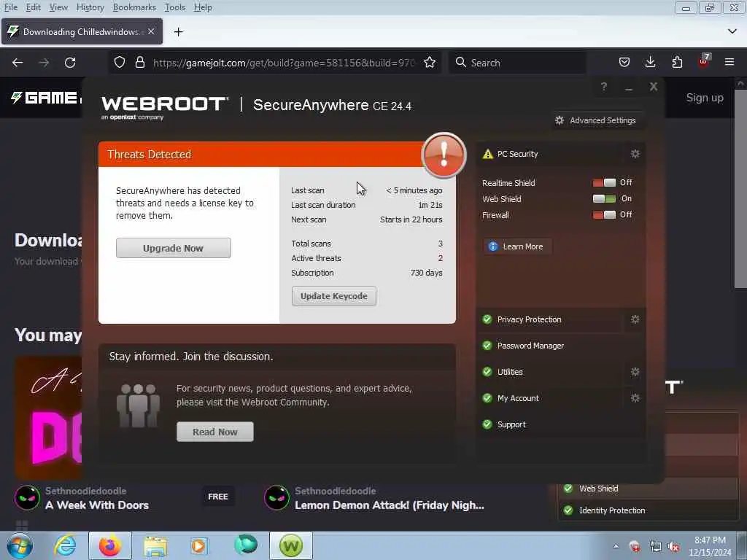Show hidden system tray icons

[616, 547]
